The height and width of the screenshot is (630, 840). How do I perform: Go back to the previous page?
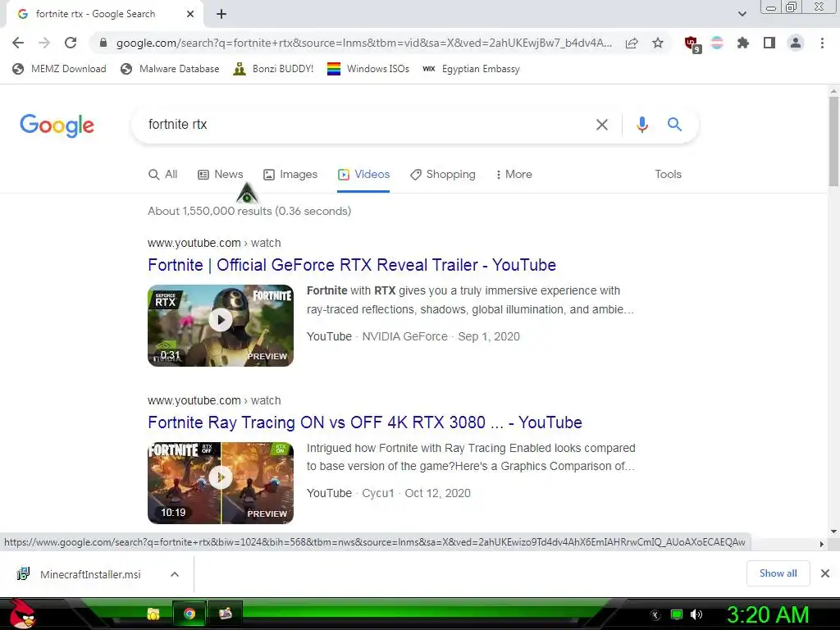pos(18,43)
